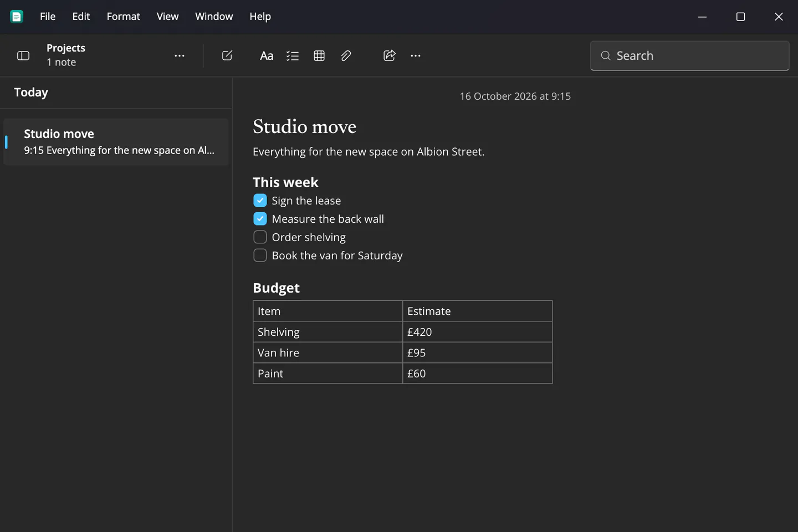Click the Albion Street description line
This screenshot has height=532, width=798.
(x=369, y=152)
